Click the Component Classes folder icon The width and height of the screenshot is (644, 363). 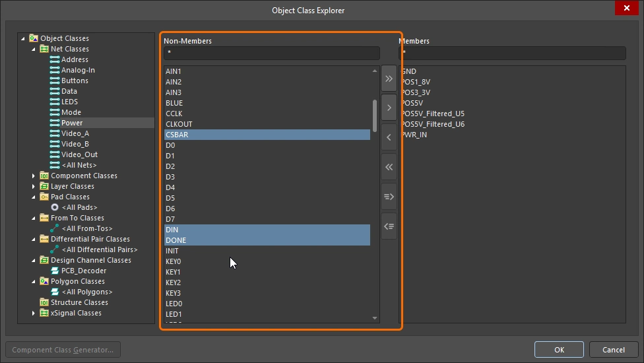[44, 176]
